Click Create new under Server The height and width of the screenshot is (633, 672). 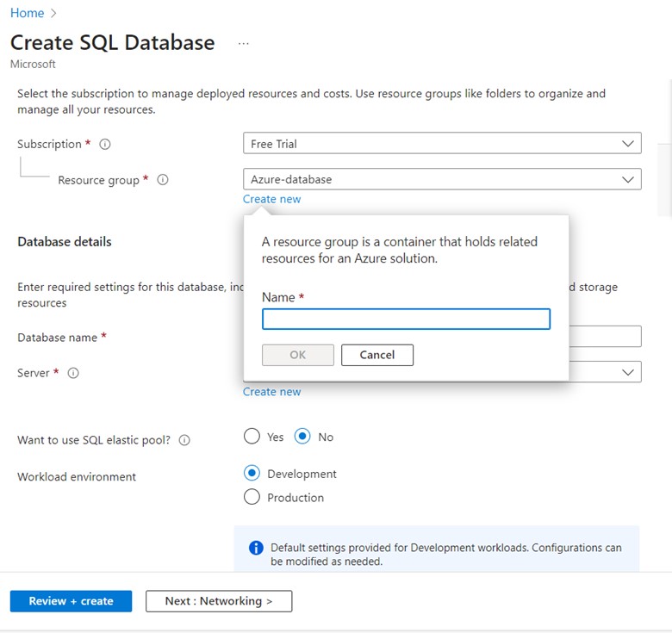(271, 392)
